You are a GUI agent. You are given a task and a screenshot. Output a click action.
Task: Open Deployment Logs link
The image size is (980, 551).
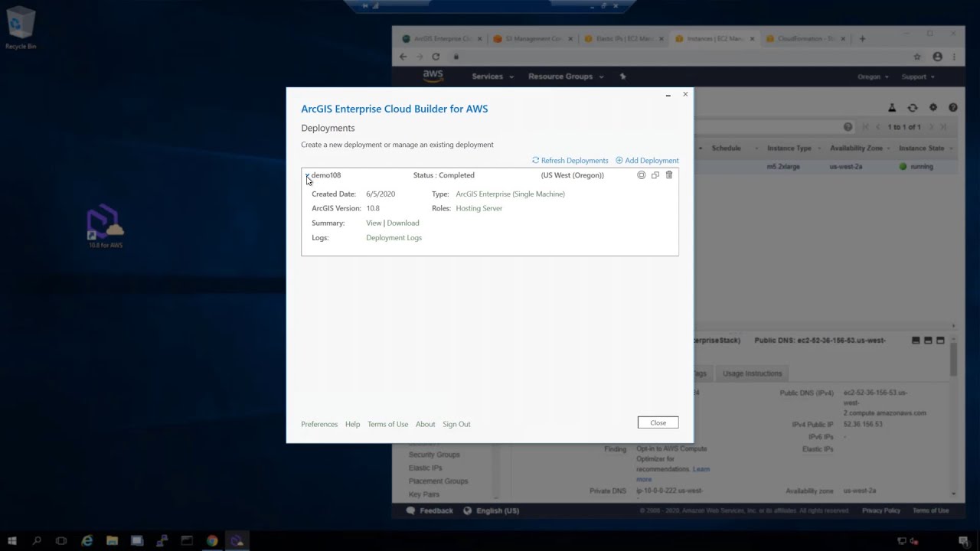394,238
